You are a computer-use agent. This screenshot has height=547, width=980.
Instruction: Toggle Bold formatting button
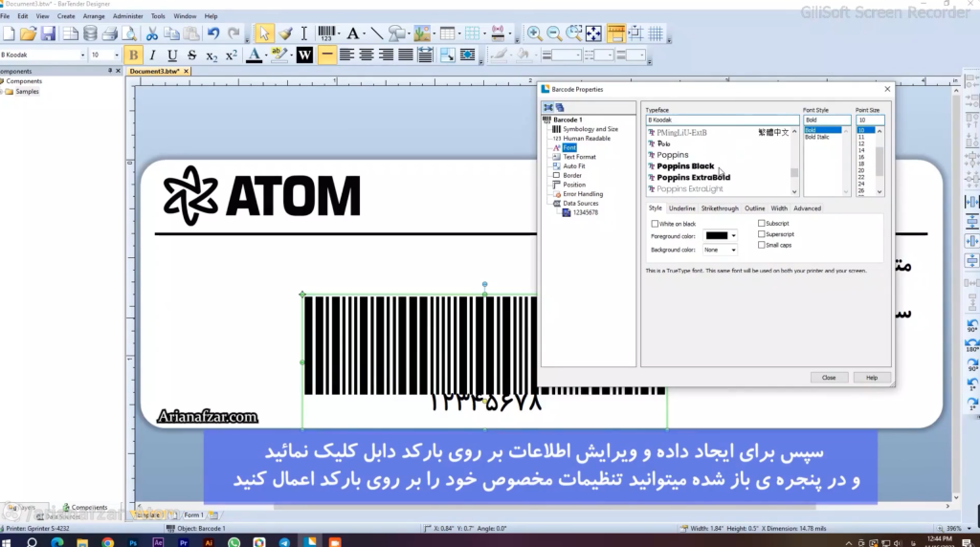click(x=133, y=55)
